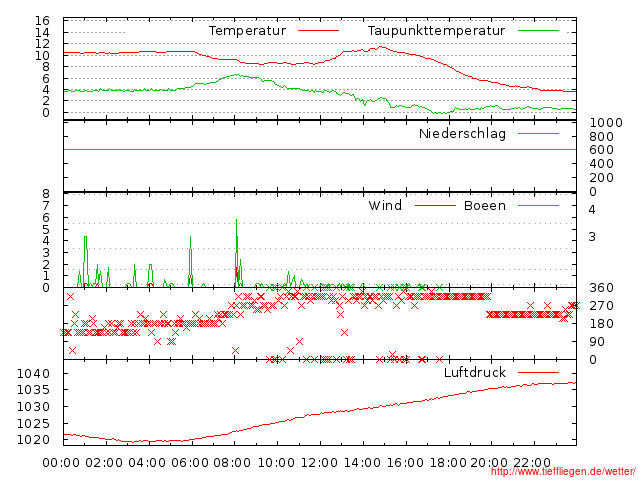The height and width of the screenshot is (480, 640).
Task: Click the 600 precipitation axis label
Action: click(601, 150)
